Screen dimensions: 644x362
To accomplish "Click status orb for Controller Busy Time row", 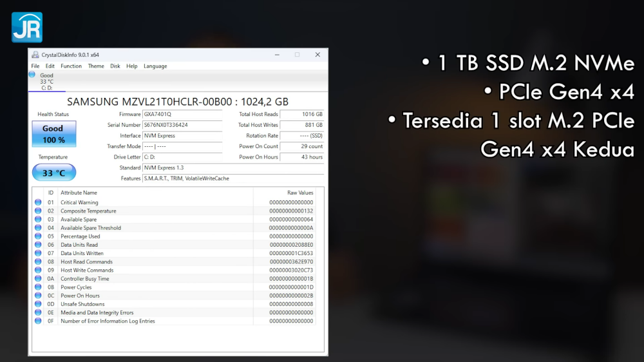I will [38, 279].
